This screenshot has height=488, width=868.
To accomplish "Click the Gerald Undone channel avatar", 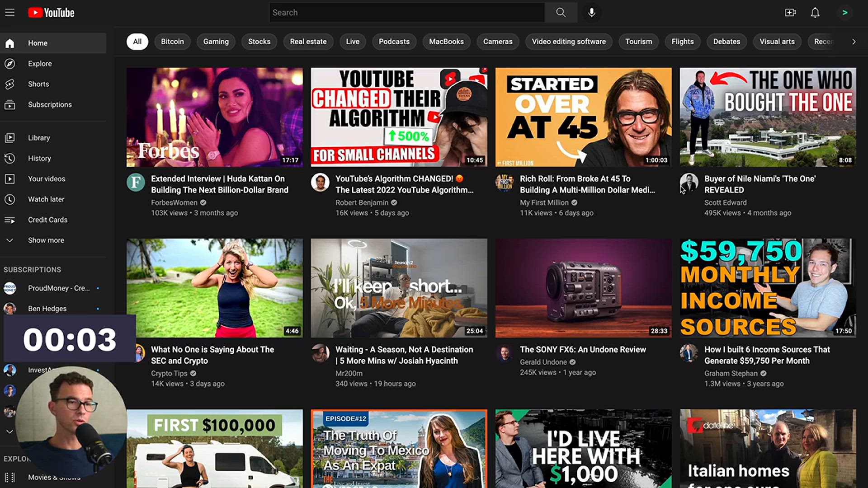I will [505, 353].
